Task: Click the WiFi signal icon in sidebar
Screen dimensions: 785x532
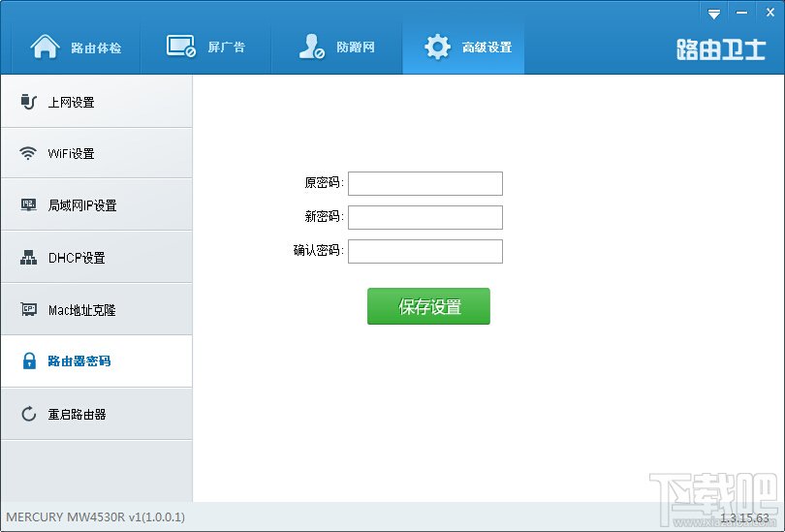Action: (x=28, y=153)
